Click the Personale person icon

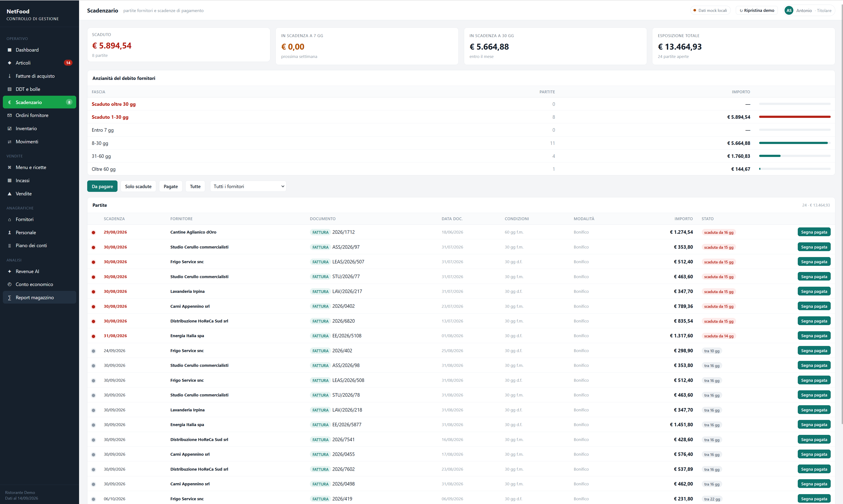tap(9, 233)
